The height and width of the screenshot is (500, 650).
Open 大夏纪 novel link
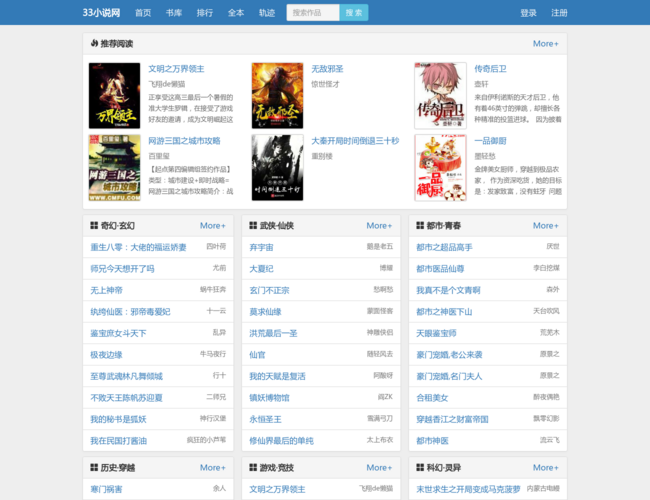coord(261,269)
